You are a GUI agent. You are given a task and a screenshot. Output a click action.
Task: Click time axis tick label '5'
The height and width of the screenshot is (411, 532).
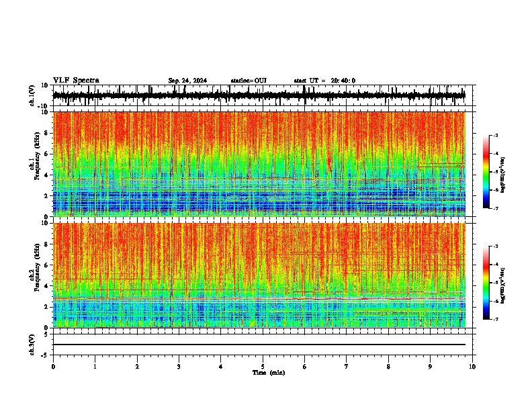(x=263, y=367)
